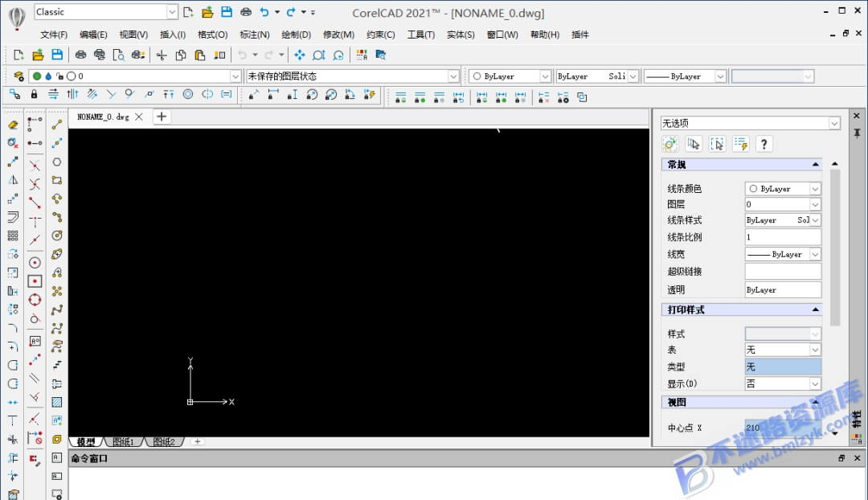Open the 插件 menu
The image size is (868, 500).
click(580, 35)
